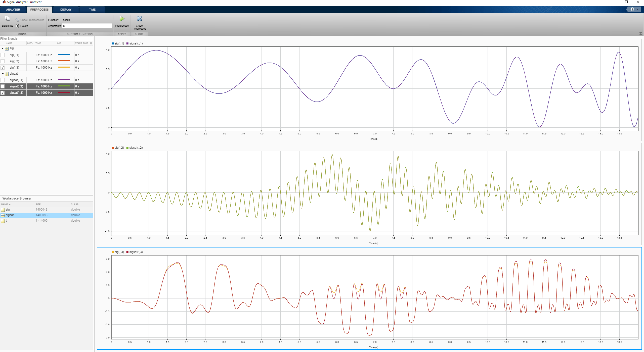The height and width of the screenshot is (352, 644).
Task: Click the Delete trash icon
Action: click(17, 26)
